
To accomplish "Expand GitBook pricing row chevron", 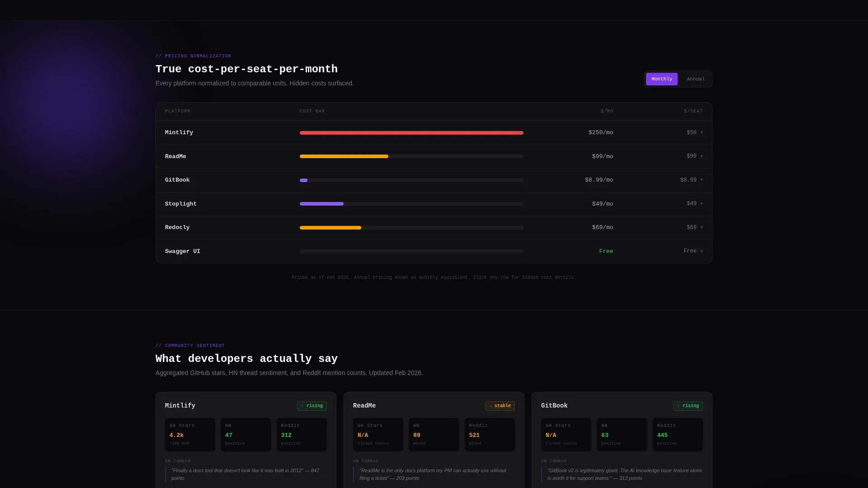I will 702,180.
